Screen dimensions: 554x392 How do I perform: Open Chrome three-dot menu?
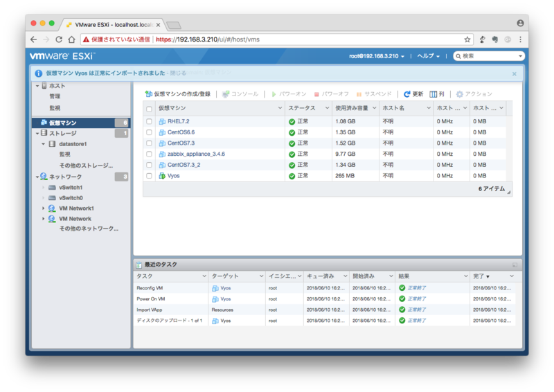point(521,39)
